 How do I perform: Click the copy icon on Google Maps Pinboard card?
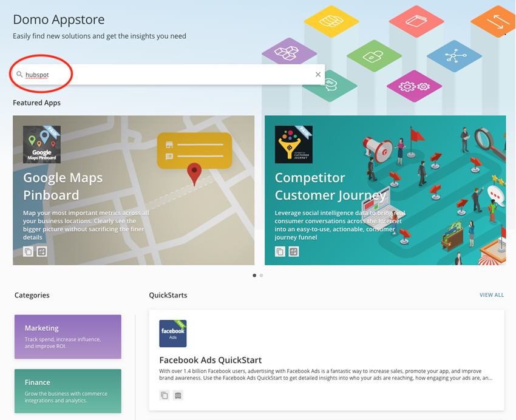(28, 251)
